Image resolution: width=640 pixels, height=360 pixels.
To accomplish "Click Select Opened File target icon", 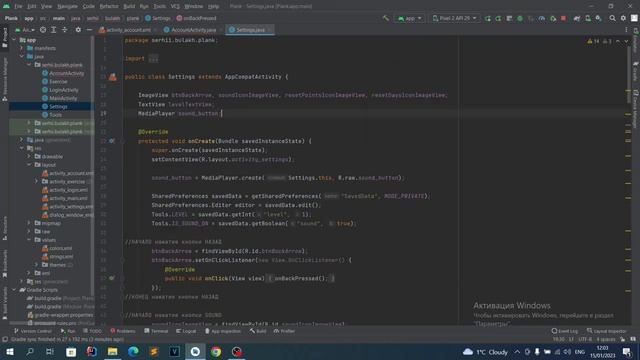I will [x=43, y=30].
